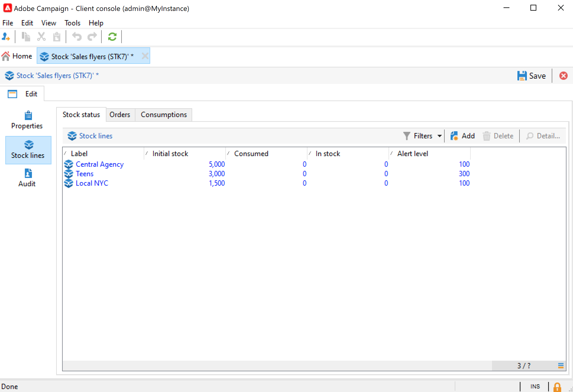Click the Copy icon in toolbar

pos(26,37)
